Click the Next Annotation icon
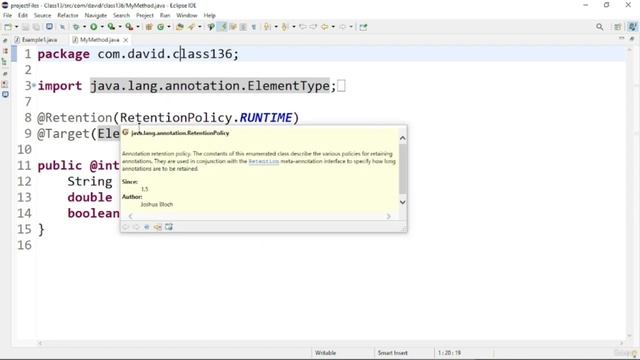This screenshot has width=640, height=360. click(x=267, y=27)
